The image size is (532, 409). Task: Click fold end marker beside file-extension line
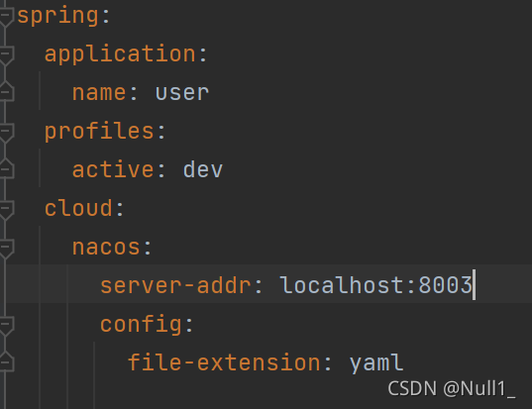tap(5, 362)
